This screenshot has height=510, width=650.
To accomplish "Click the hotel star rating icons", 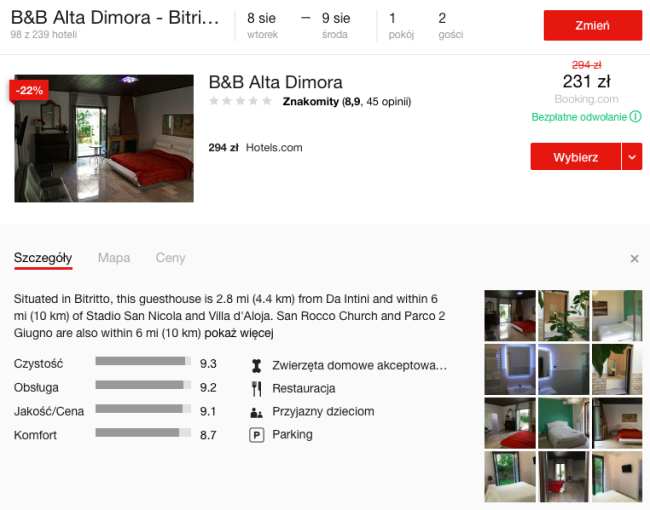I will click(x=240, y=101).
